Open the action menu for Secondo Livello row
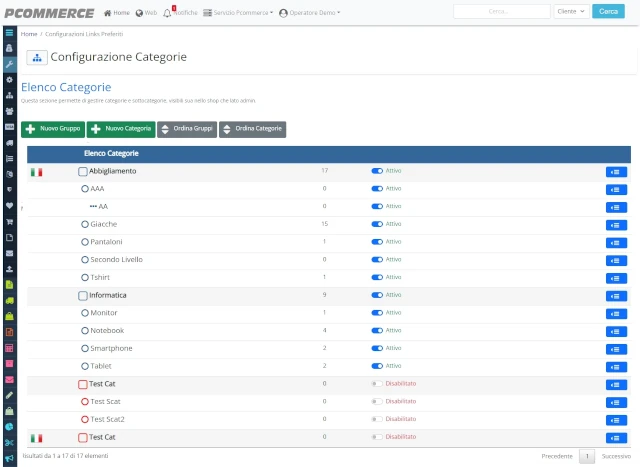Image resolution: width=640 pixels, height=467 pixels. [x=616, y=260]
